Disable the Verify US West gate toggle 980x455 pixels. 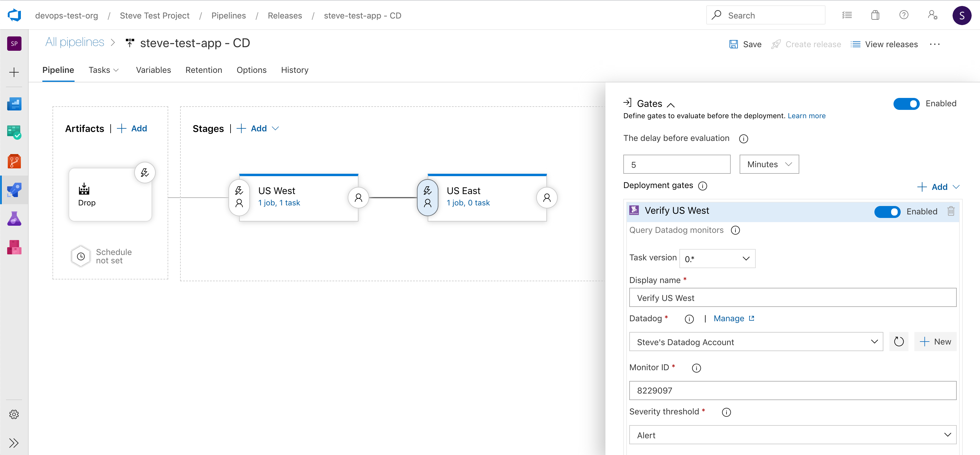[888, 212]
